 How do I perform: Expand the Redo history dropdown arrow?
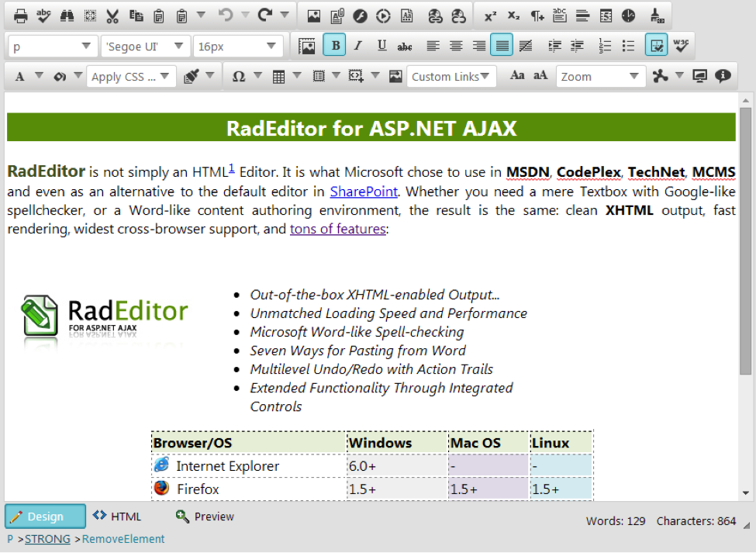[x=285, y=16]
